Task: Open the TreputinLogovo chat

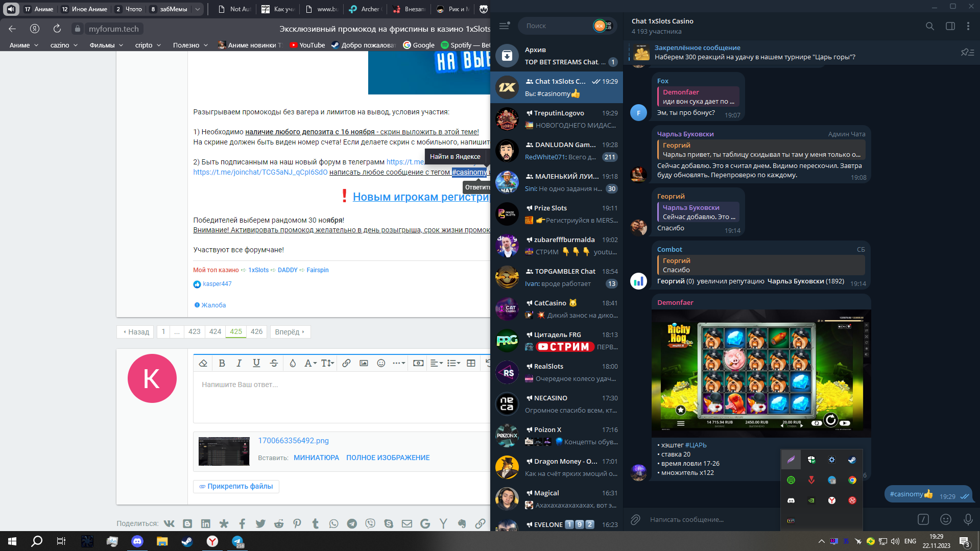Action: 557,119
